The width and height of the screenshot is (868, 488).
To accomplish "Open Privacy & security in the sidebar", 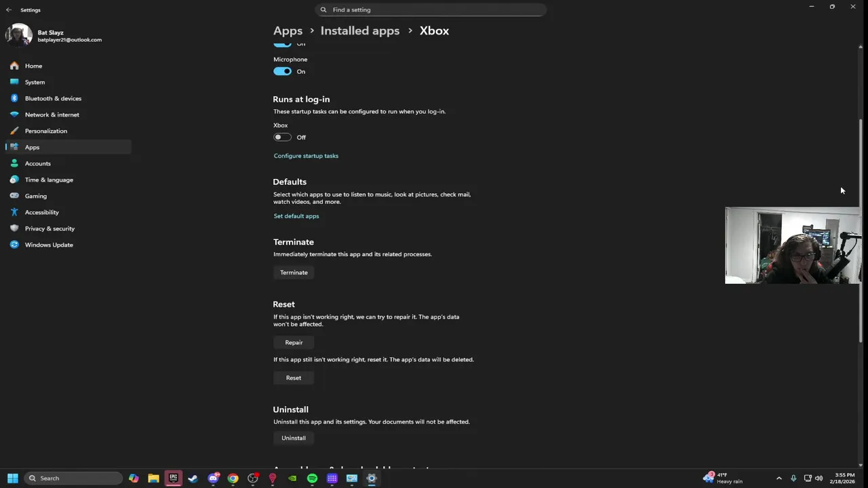I will [x=68, y=228].
